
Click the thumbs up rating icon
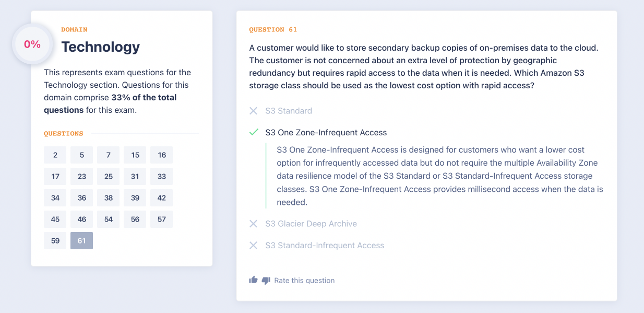[x=254, y=280]
